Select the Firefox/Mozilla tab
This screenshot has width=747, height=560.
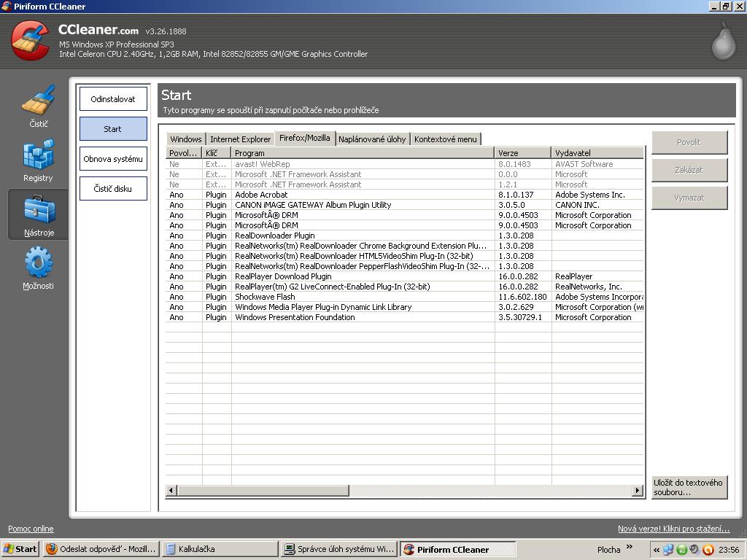305,138
